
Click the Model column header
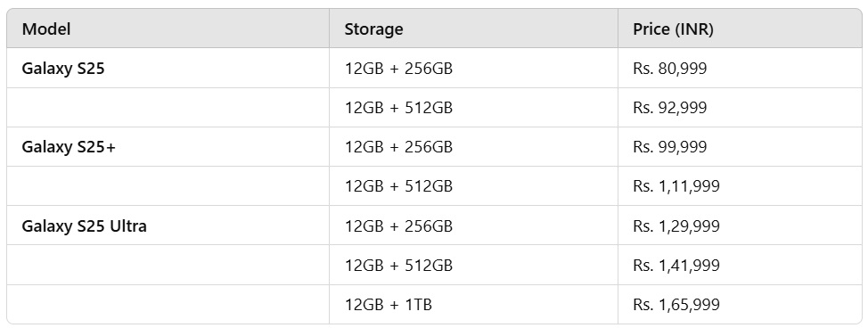coord(168,29)
